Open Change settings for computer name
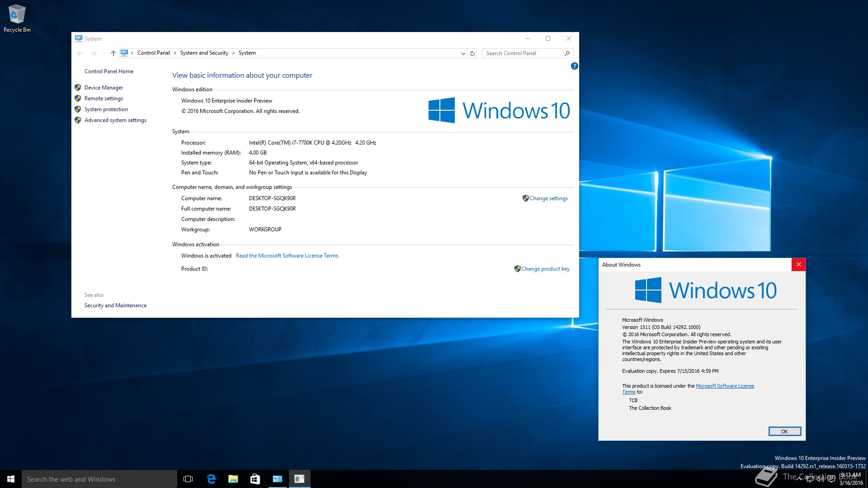 [548, 198]
